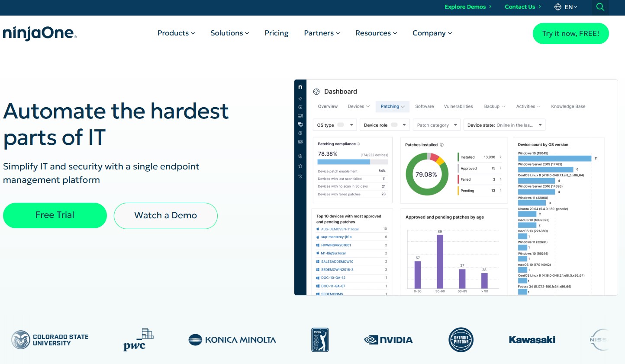The width and height of the screenshot is (625, 364).
Task: Click the Patching compliance progress bar
Action: coord(352,162)
